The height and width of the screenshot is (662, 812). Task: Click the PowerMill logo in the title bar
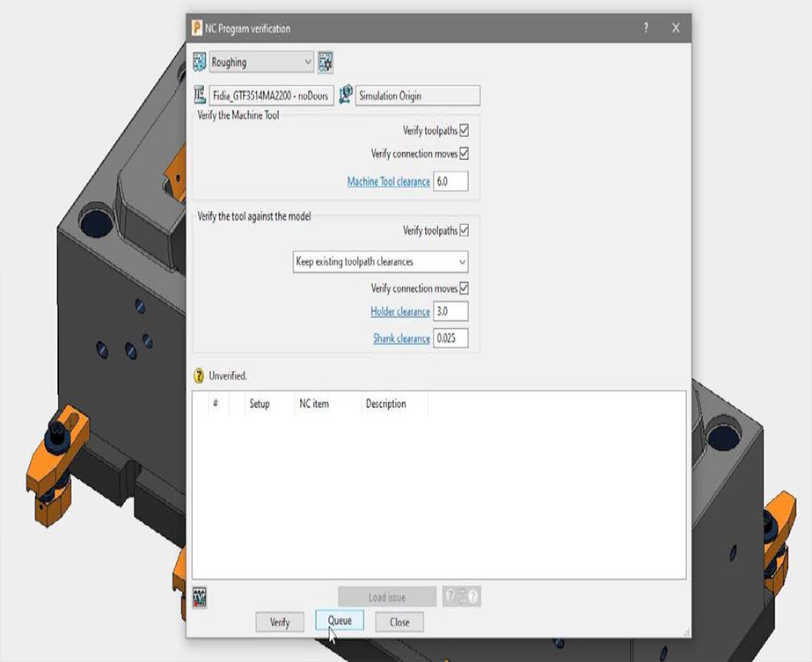pyautogui.click(x=197, y=28)
